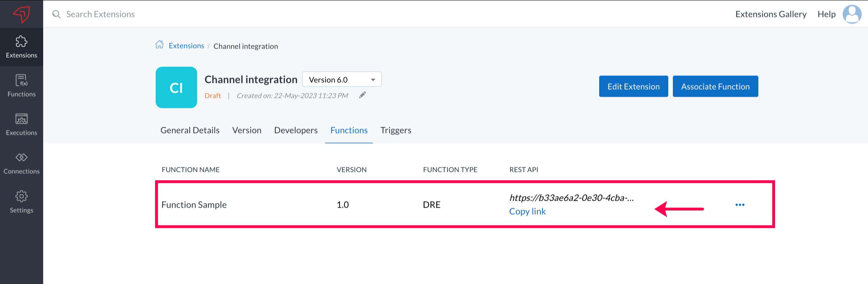Go to Executions in the sidebar
The height and width of the screenshot is (284, 868).
21,124
